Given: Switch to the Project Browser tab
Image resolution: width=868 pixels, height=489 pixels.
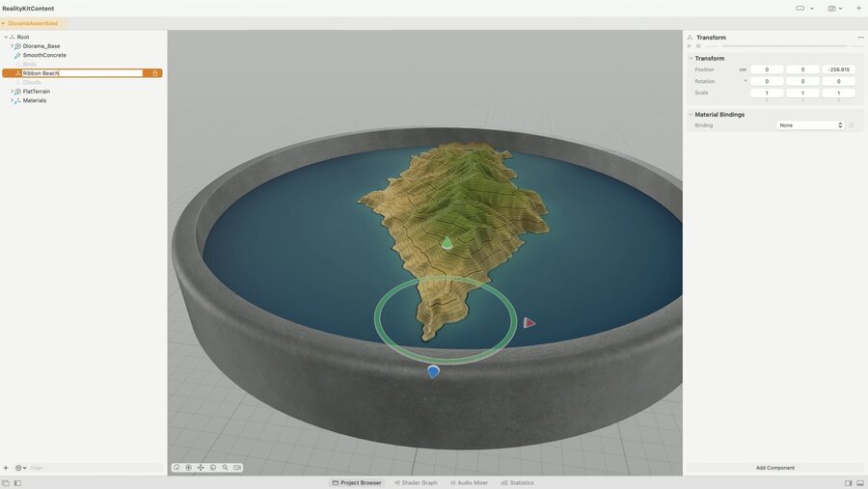Looking at the screenshot, I should click(x=357, y=483).
